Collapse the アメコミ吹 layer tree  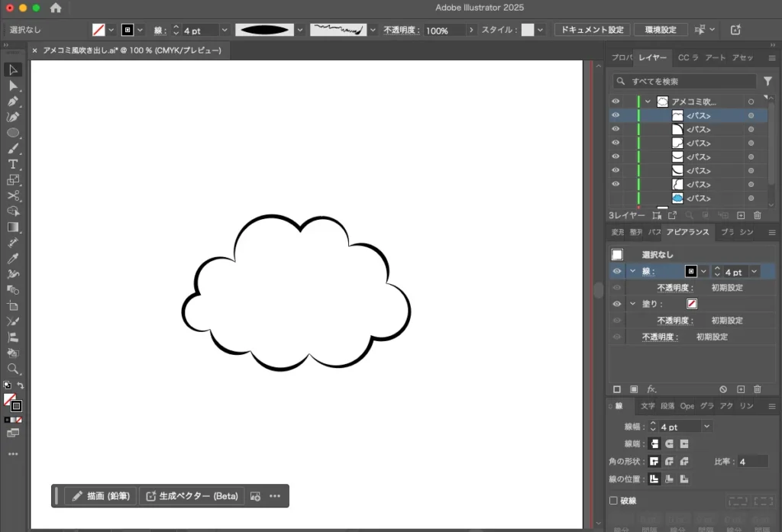[x=648, y=102]
